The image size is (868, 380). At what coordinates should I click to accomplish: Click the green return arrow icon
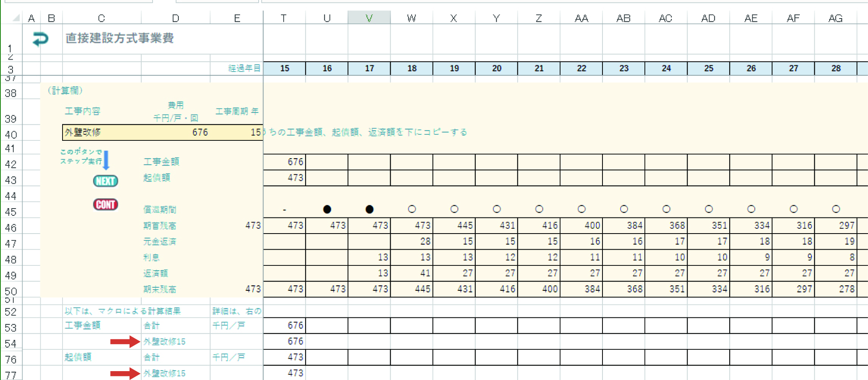coord(40,39)
